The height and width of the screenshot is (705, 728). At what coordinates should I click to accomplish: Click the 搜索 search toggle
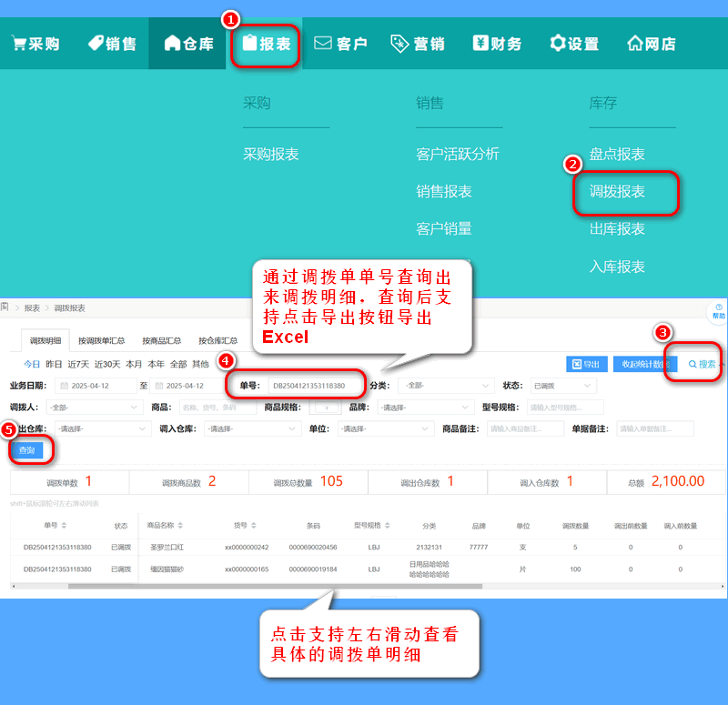tap(702, 365)
